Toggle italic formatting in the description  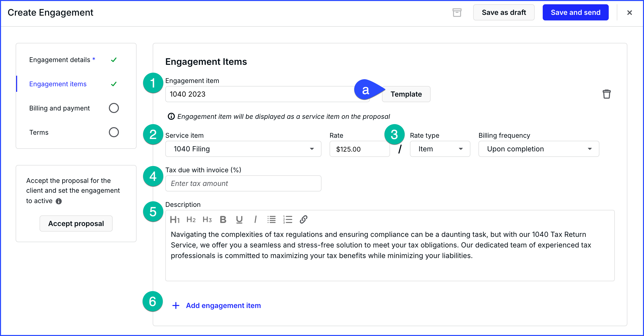[x=255, y=219]
